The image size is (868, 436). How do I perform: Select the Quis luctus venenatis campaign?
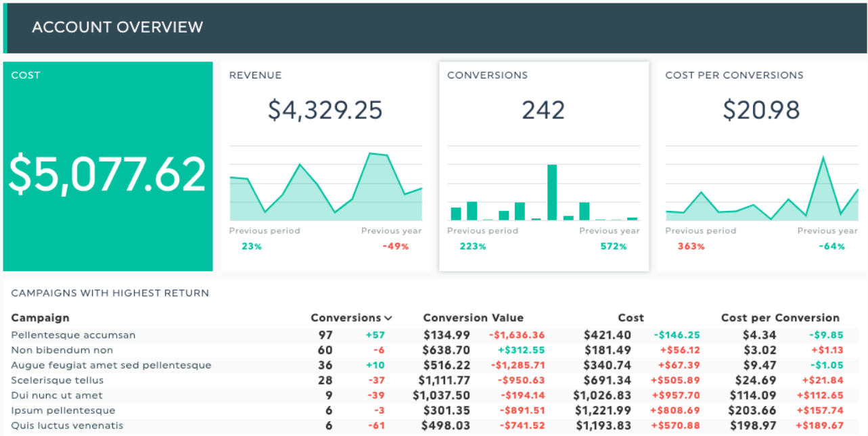coord(67,426)
